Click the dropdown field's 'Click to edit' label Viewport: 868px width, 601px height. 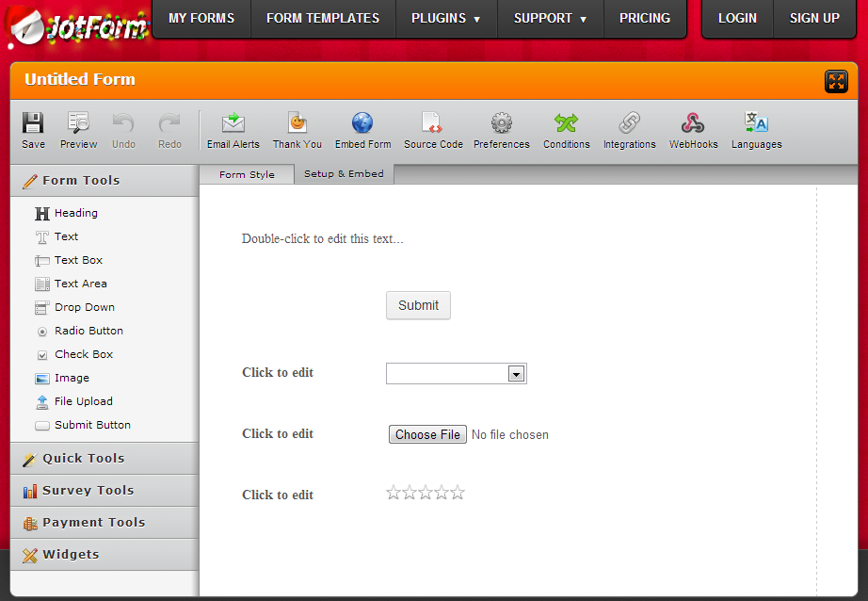coord(278,372)
